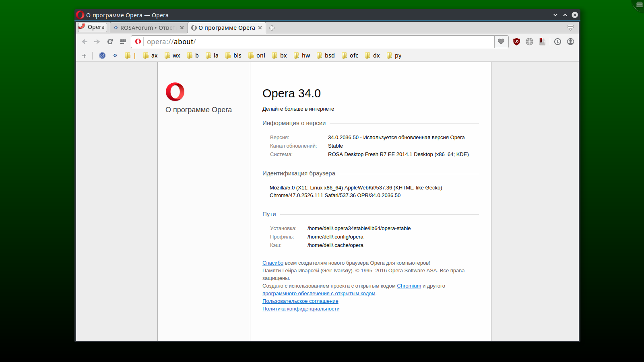Open the Opera main menu button
Screen dimensions: 644x362
click(92, 27)
